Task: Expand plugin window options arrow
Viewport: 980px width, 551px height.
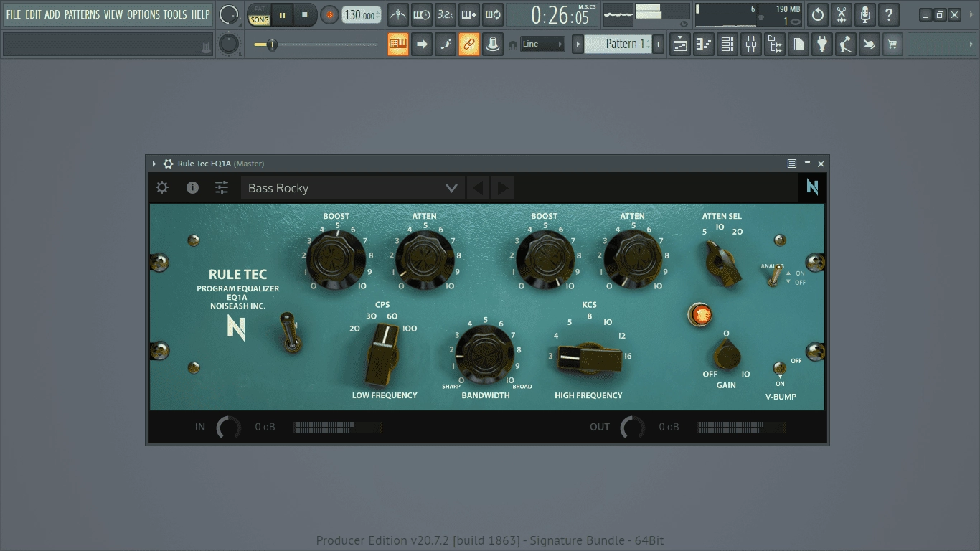Action: point(154,164)
